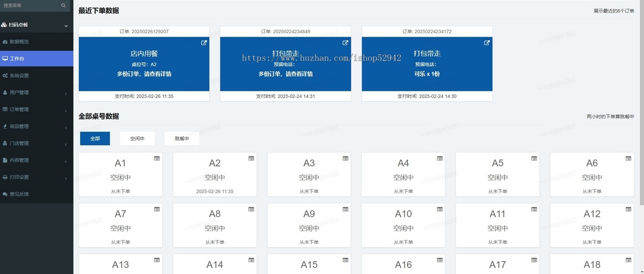Open 订单管理 menu item

tap(36, 109)
